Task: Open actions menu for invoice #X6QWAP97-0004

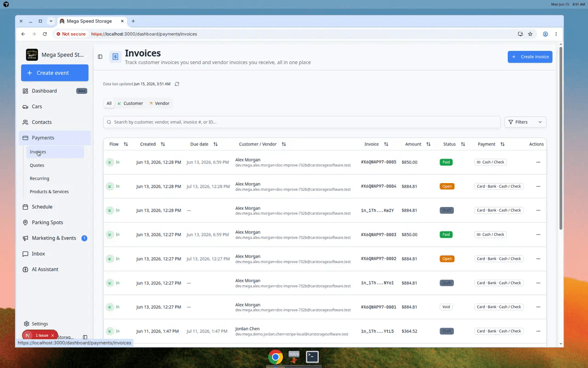Action: coord(538,186)
